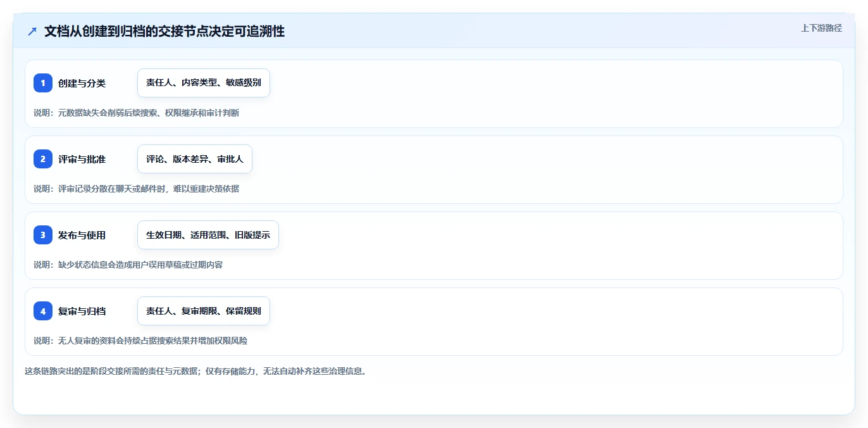868x428 pixels.
Task: Click the note about 无人复审的资料会持续占据搜索结果
Action: (x=140, y=341)
